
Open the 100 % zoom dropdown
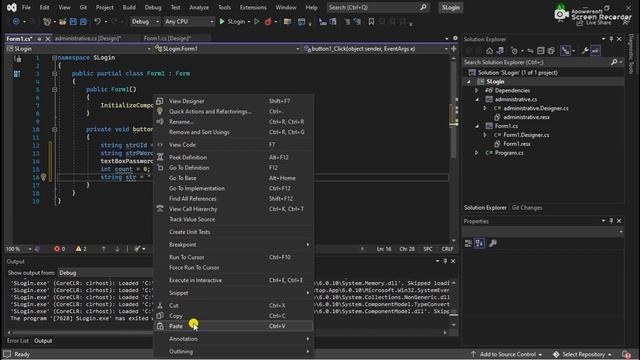click(19, 249)
